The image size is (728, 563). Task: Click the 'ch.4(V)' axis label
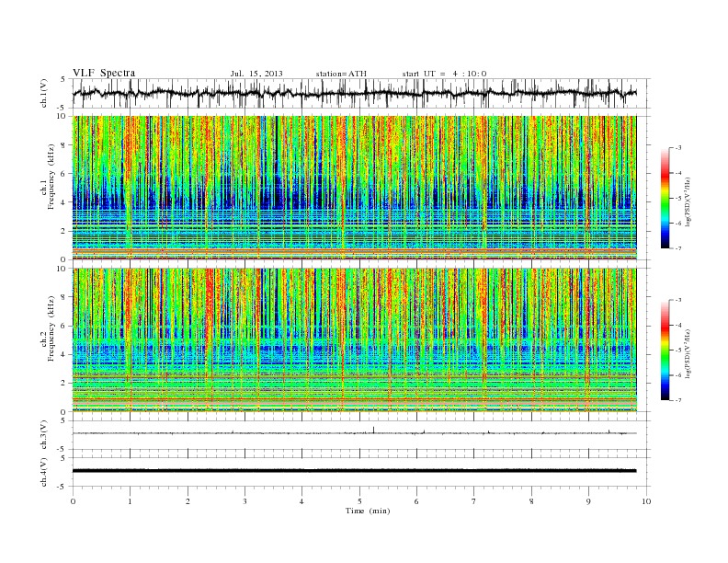click(x=44, y=472)
